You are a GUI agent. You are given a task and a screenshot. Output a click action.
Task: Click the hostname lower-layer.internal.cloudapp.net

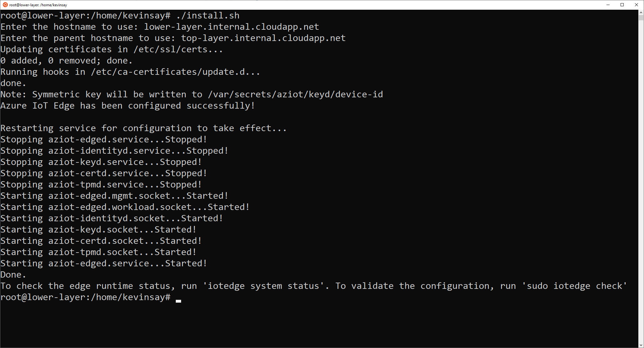231,27
